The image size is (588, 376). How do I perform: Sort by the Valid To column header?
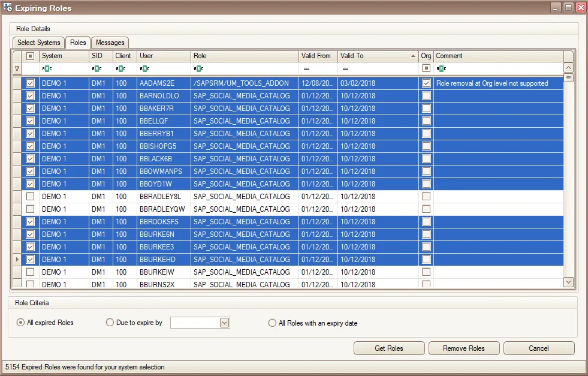click(x=378, y=56)
